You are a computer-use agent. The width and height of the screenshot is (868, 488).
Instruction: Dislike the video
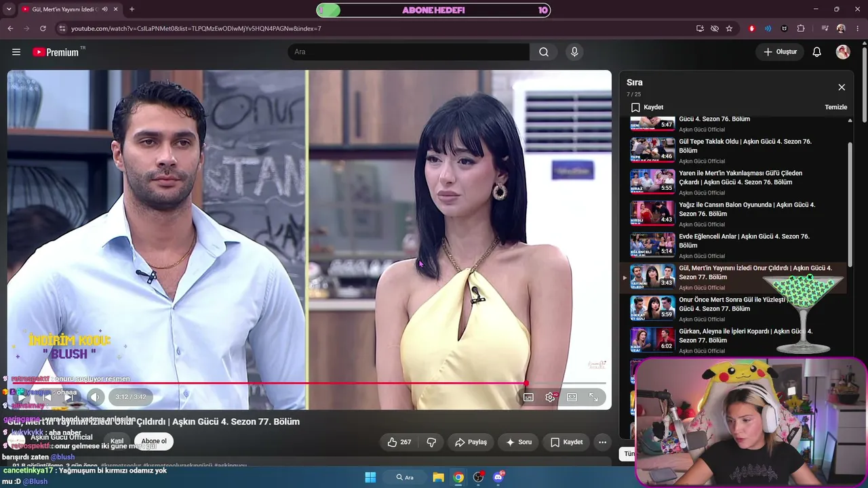coord(431,442)
